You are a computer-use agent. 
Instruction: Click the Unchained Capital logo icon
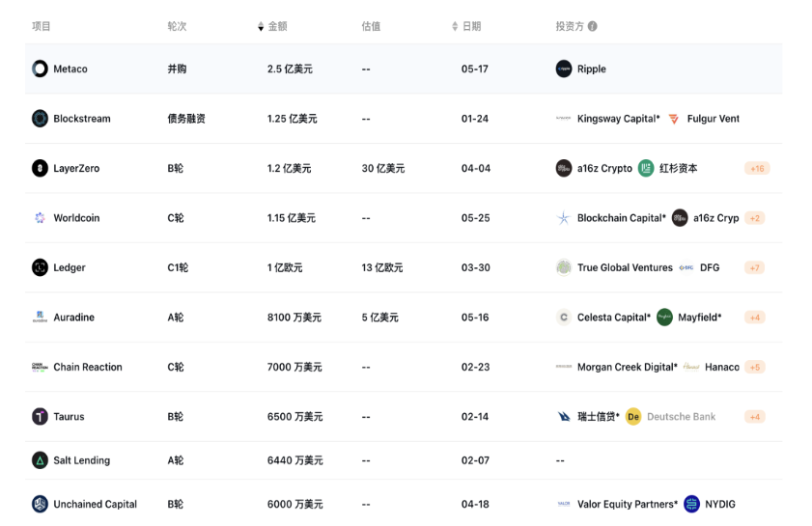point(40,504)
